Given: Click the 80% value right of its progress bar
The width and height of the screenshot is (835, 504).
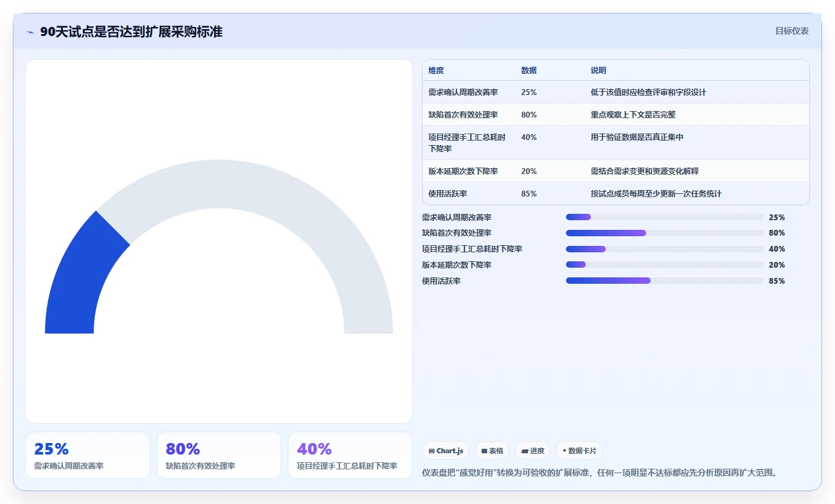Looking at the screenshot, I should point(777,233).
